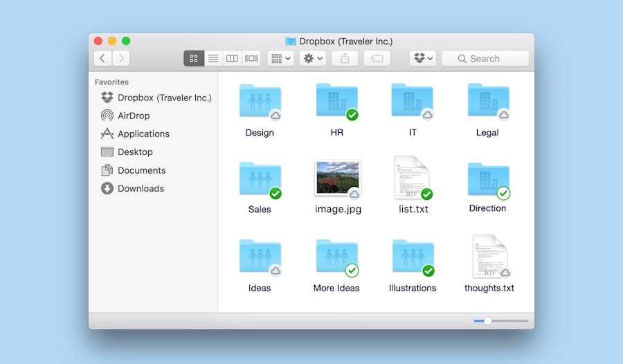Switch to icon view
Screen dimensions: 623x364
[194, 58]
